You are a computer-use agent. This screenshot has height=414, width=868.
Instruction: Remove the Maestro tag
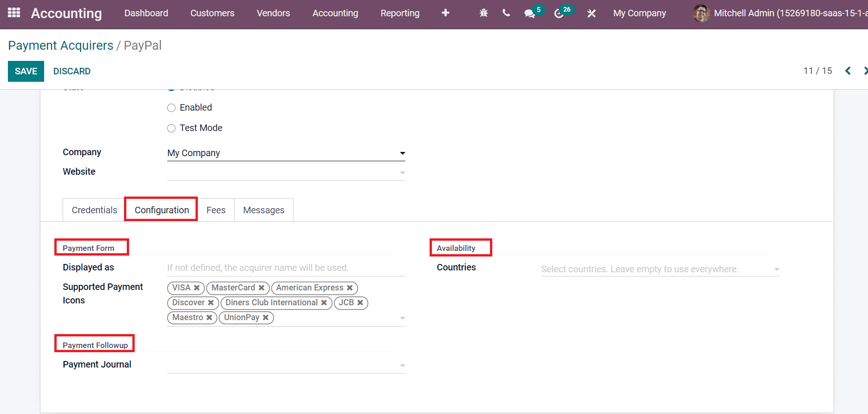click(x=209, y=317)
